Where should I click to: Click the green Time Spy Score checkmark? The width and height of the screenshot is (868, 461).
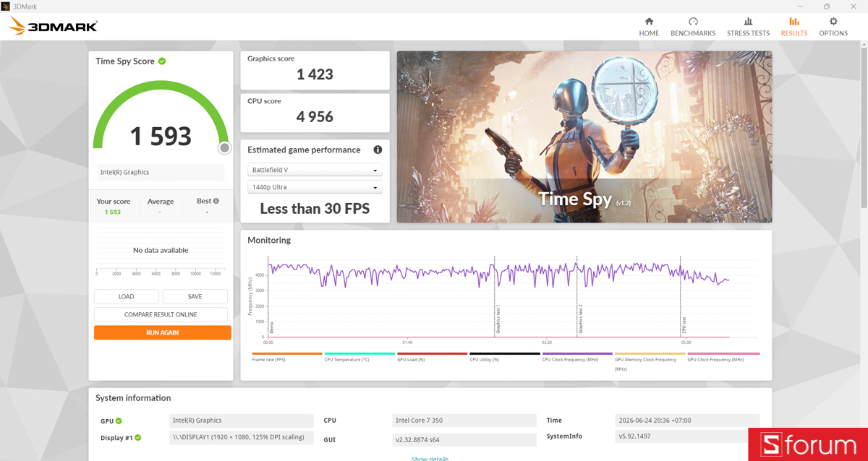tap(162, 61)
